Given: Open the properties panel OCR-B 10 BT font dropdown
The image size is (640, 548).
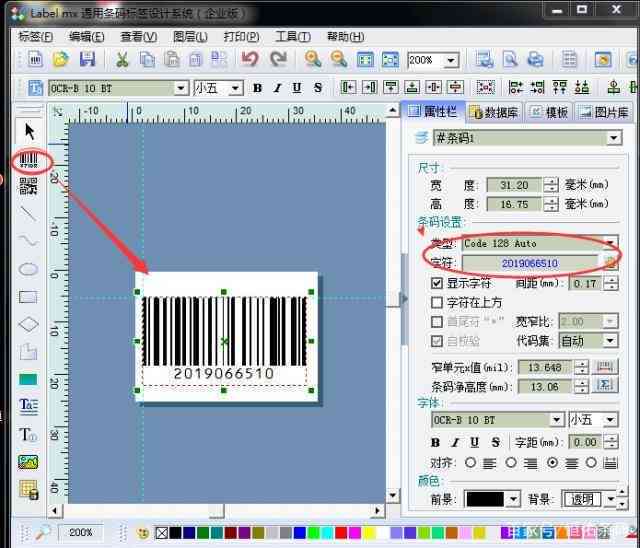Looking at the screenshot, I should [556, 419].
